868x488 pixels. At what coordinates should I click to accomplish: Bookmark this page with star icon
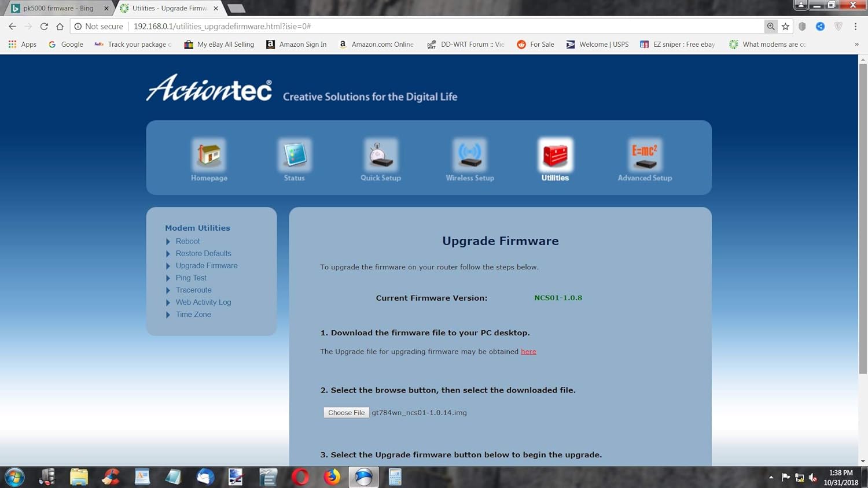click(785, 26)
